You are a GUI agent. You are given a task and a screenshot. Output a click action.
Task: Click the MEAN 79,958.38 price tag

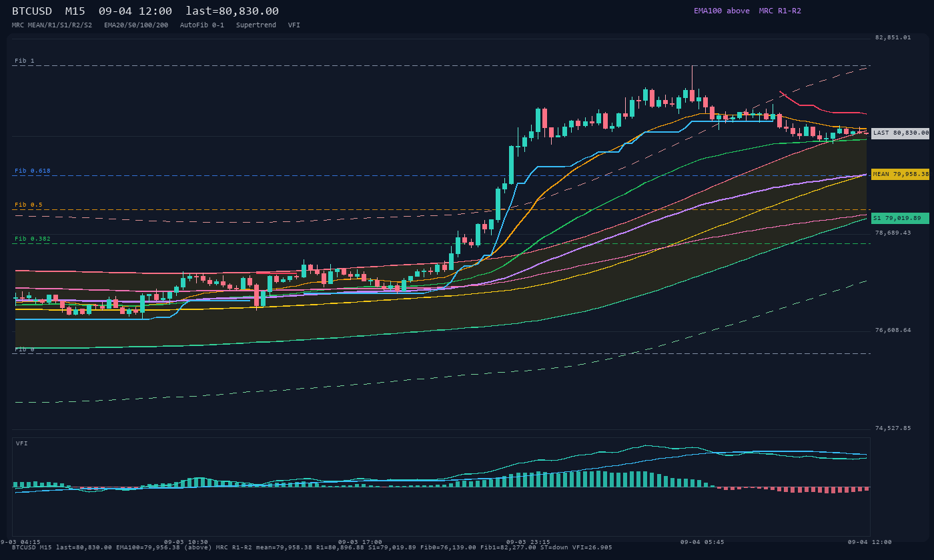point(900,174)
